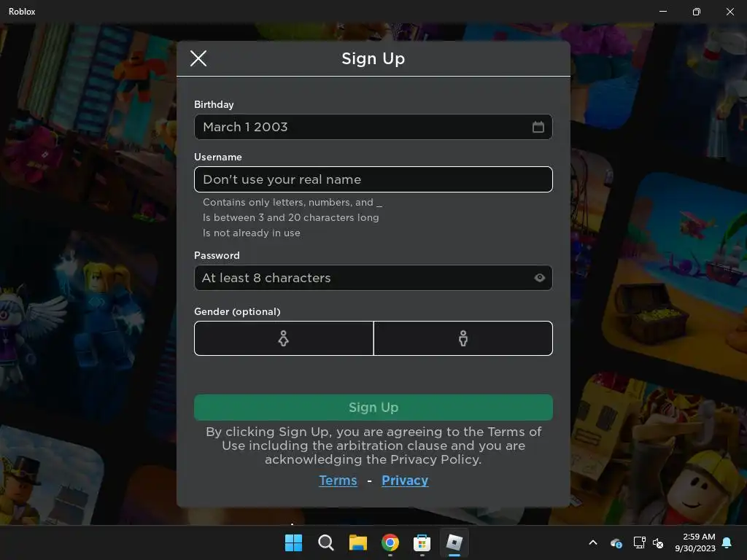Toggle password visibility eye icon
This screenshot has width=747, height=560.
539,278
